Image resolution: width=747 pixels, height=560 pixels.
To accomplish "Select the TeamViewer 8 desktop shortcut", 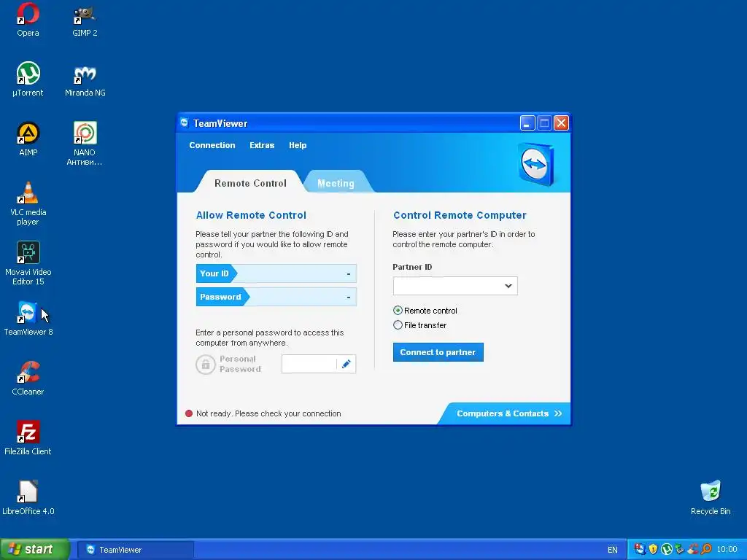I will tap(28, 319).
